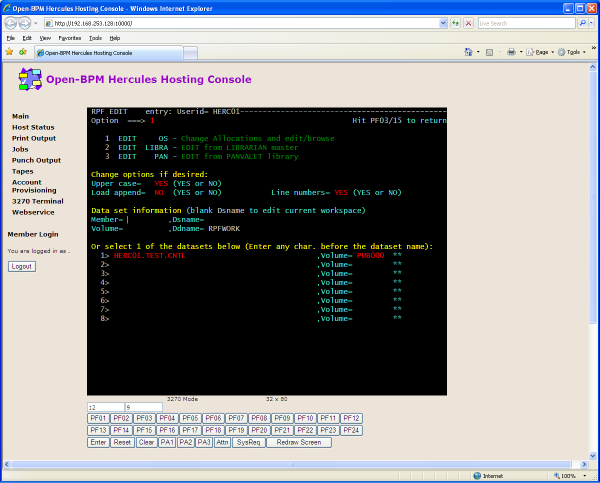Image resolution: width=600 pixels, height=483 pixels.
Task: Click the Live Search magnifier icon
Action: click(582, 23)
